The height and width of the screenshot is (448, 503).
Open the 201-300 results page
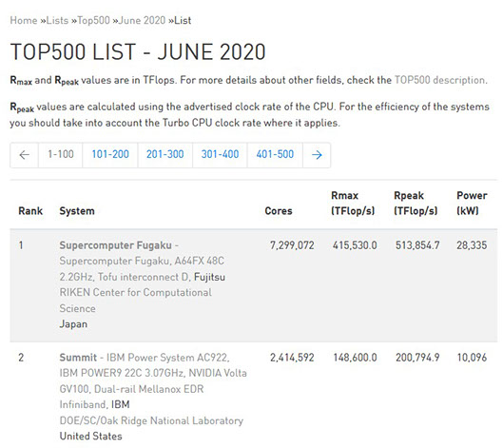(164, 155)
